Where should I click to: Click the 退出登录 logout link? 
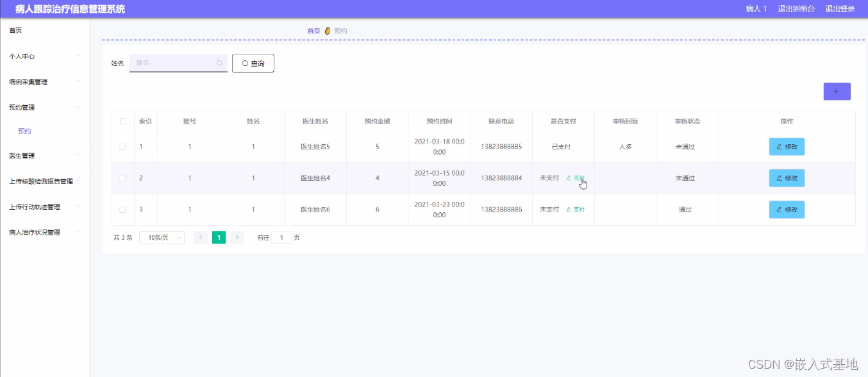(x=840, y=9)
